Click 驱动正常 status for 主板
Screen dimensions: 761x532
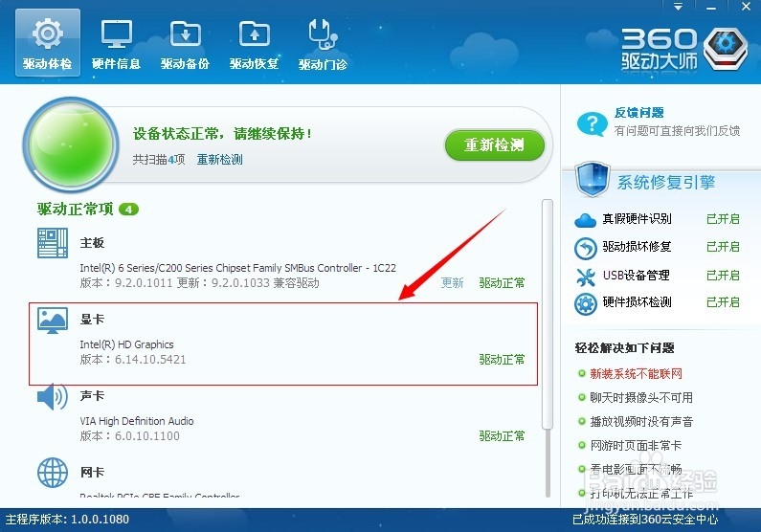(x=502, y=282)
